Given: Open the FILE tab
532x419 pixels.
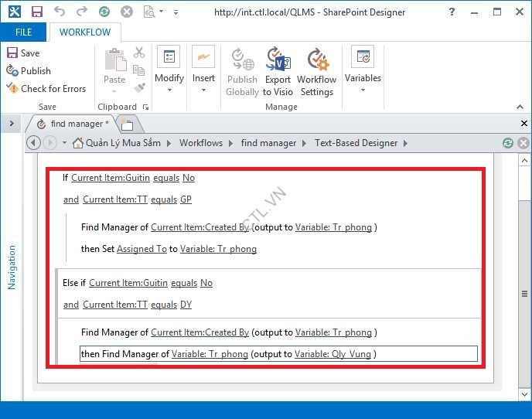Looking at the screenshot, I should pyautogui.click(x=23, y=32).
